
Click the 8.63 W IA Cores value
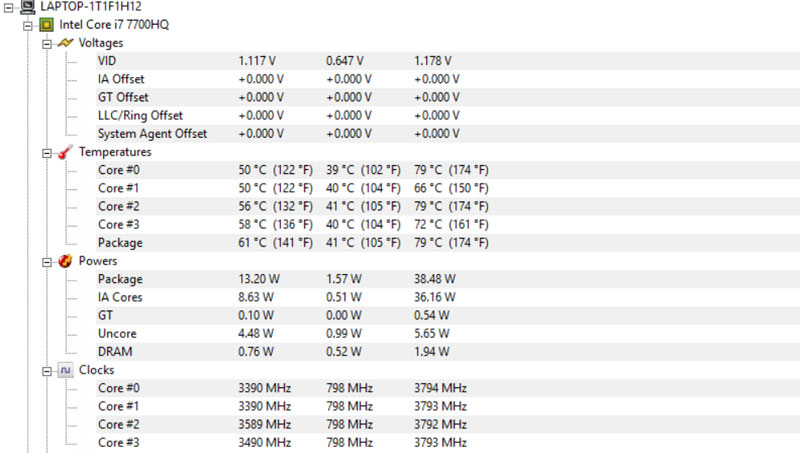256,297
